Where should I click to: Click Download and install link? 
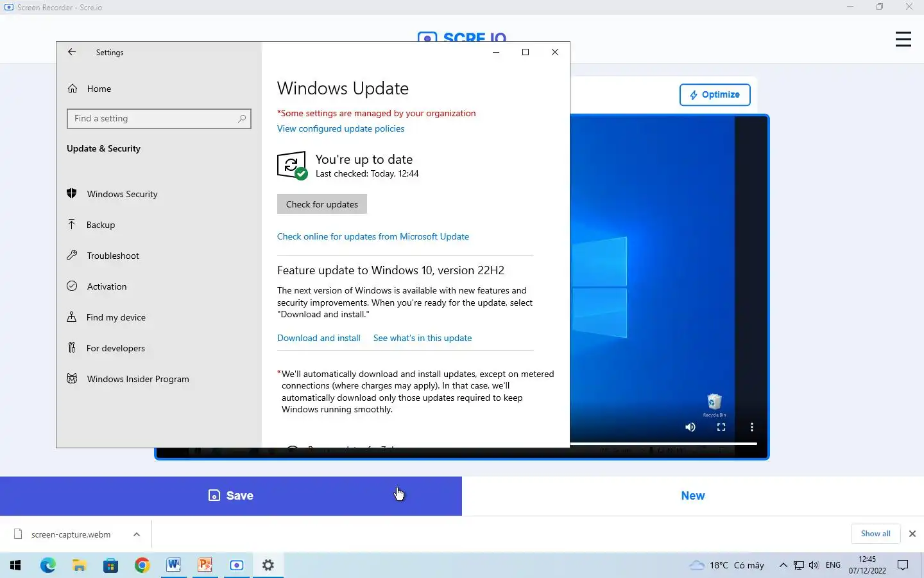[x=319, y=338]
